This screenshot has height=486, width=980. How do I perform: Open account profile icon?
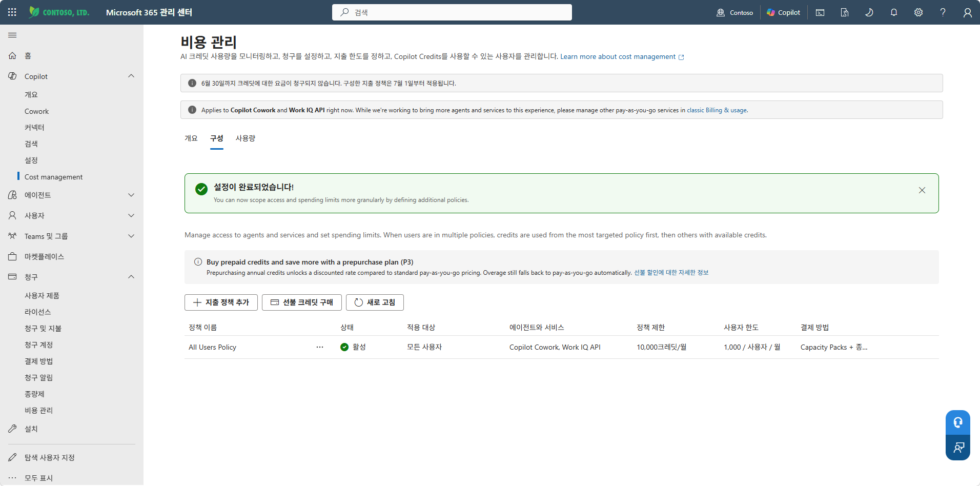[968, 12]
